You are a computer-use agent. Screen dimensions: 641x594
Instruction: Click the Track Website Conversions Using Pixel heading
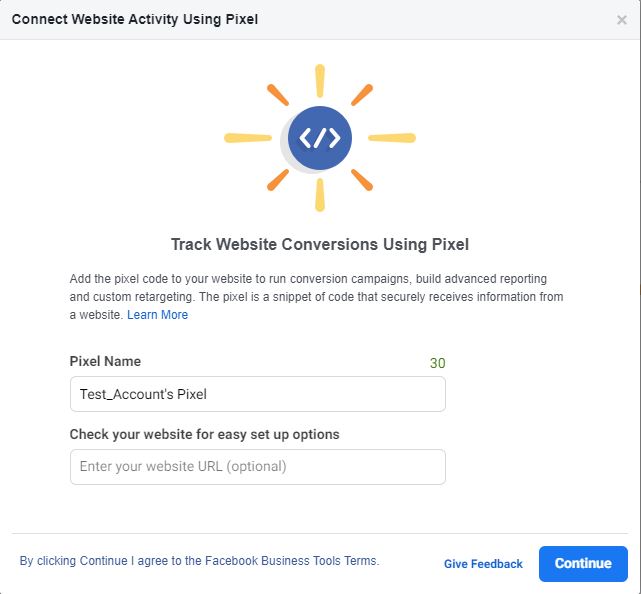tap(320, 244)
